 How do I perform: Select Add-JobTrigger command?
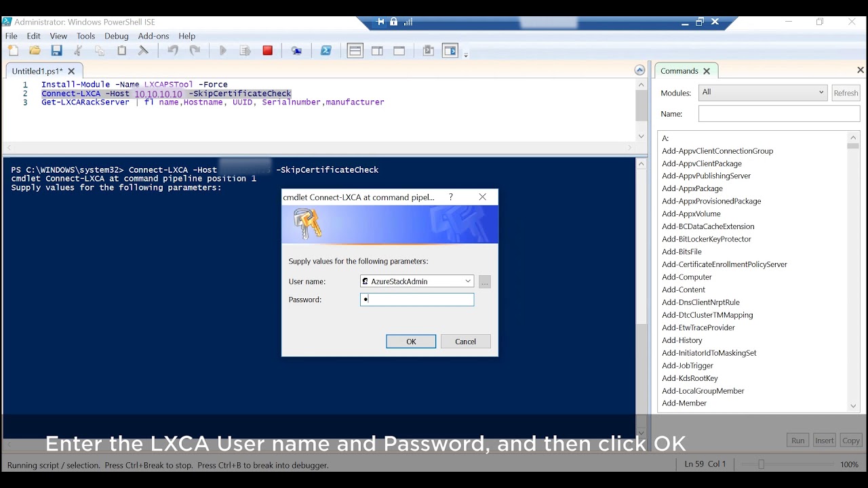pyautogui.click(x=688, y=365)
